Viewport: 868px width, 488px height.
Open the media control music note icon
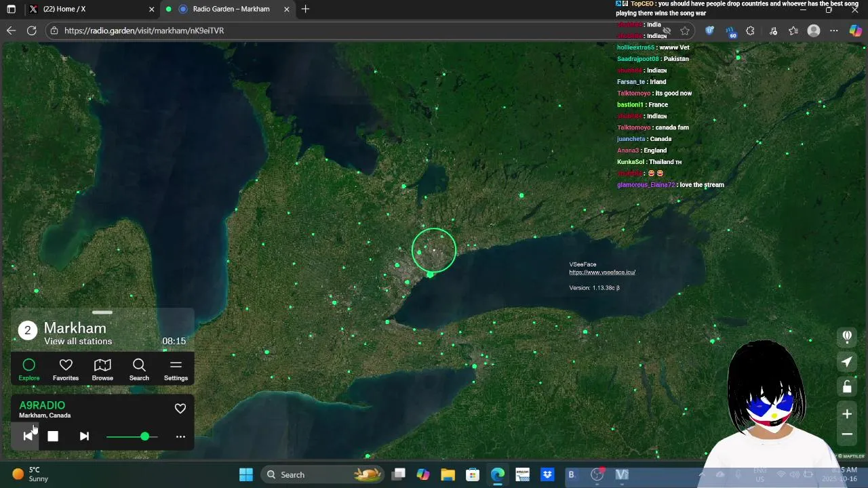point(773,30)
